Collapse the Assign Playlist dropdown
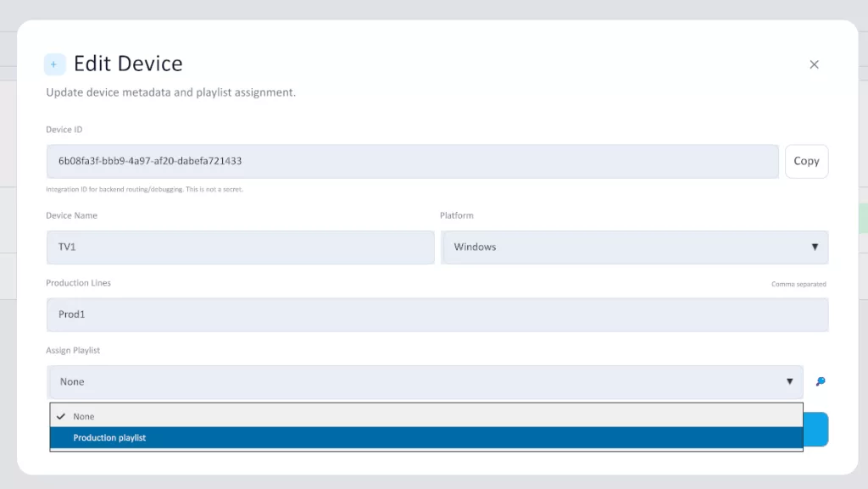This screenshot has width=868, height=489. [426, 381]
